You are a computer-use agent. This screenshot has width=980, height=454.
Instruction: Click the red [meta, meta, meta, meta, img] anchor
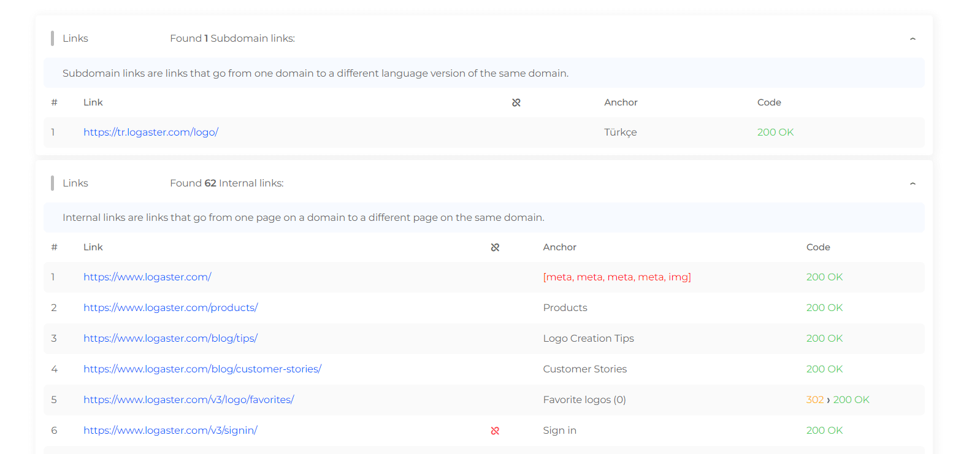[617, 277]
